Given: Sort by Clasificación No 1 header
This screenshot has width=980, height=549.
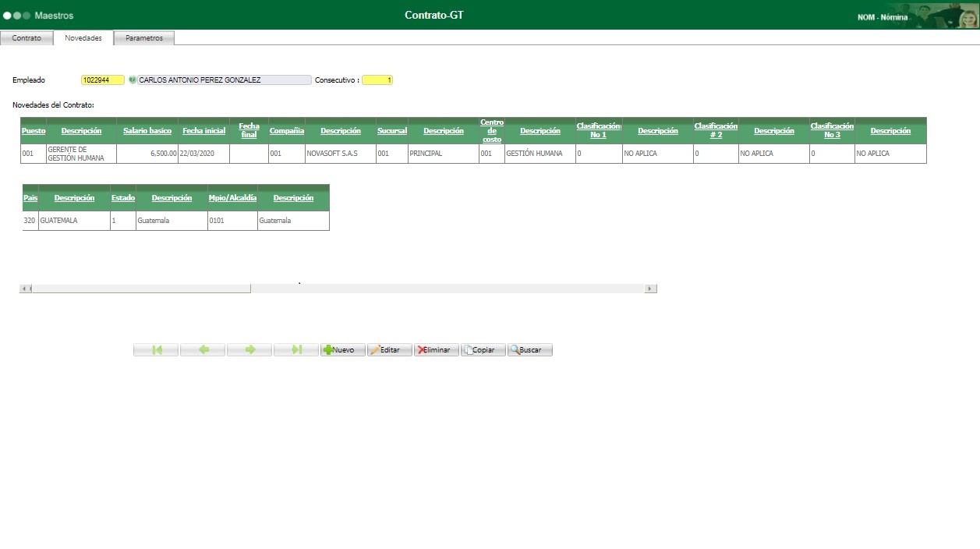Looking at the screenshot, I should [599, 130].
